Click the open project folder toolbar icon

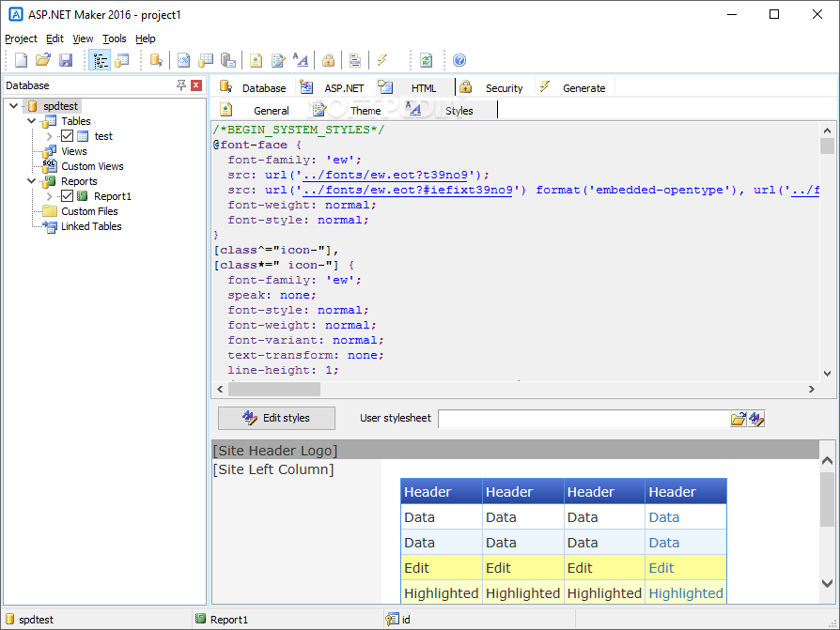coord(43,60)
